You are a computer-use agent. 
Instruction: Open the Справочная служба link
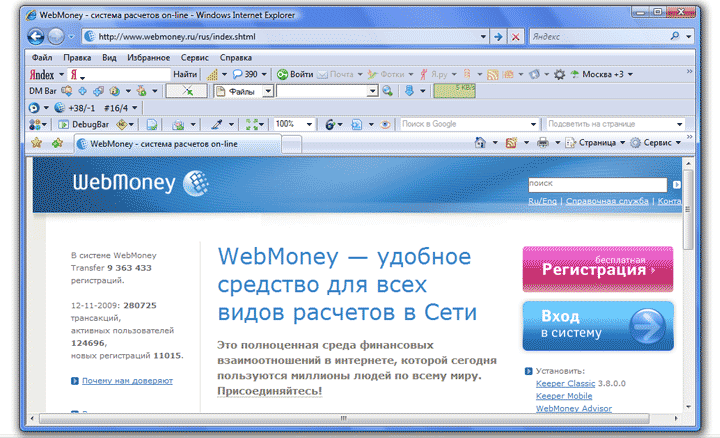[x=607, y=201]
